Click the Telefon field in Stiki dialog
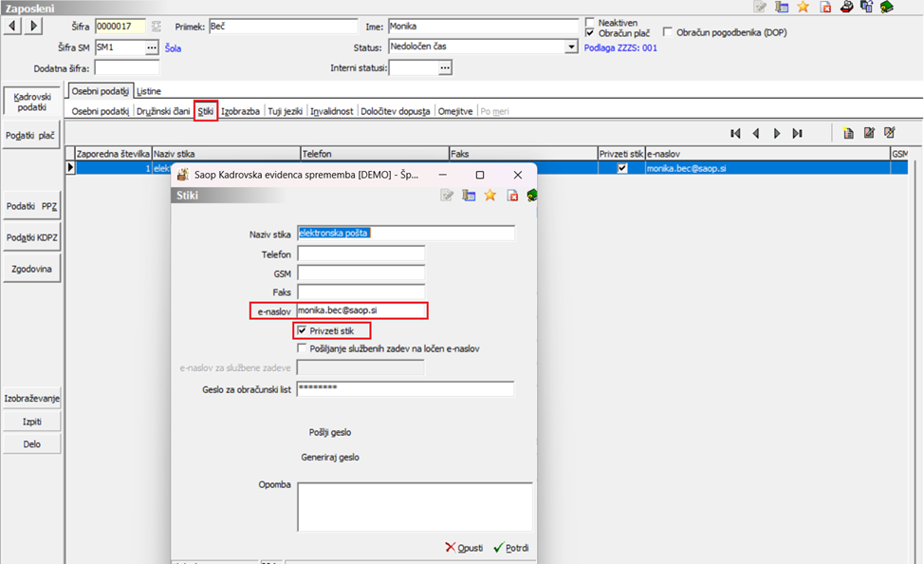The width and height of the screenshot is (924, 564). point(360,254)
